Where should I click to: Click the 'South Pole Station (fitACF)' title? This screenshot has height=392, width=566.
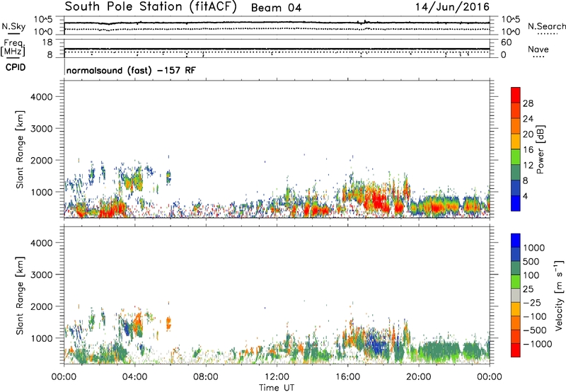151,7
